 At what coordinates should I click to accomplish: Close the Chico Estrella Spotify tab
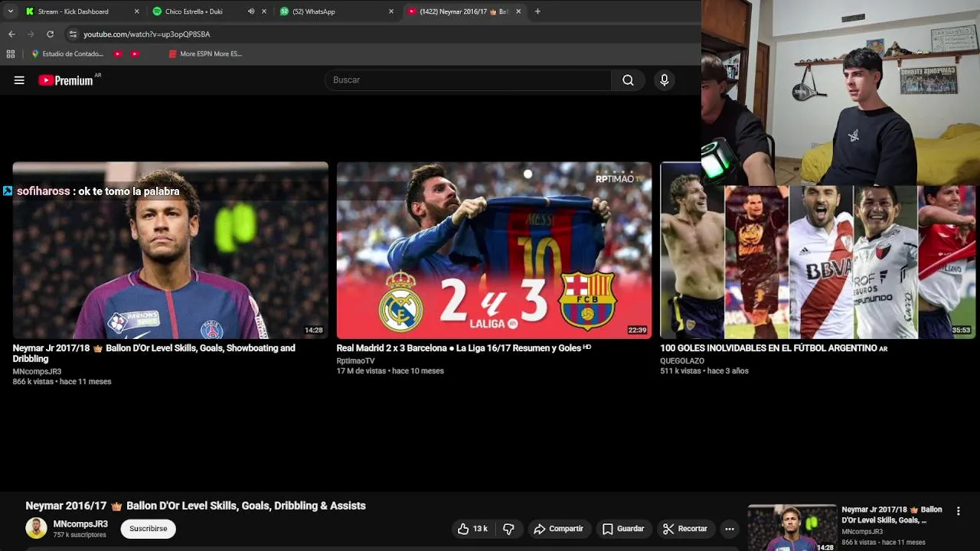coord(264,11)
